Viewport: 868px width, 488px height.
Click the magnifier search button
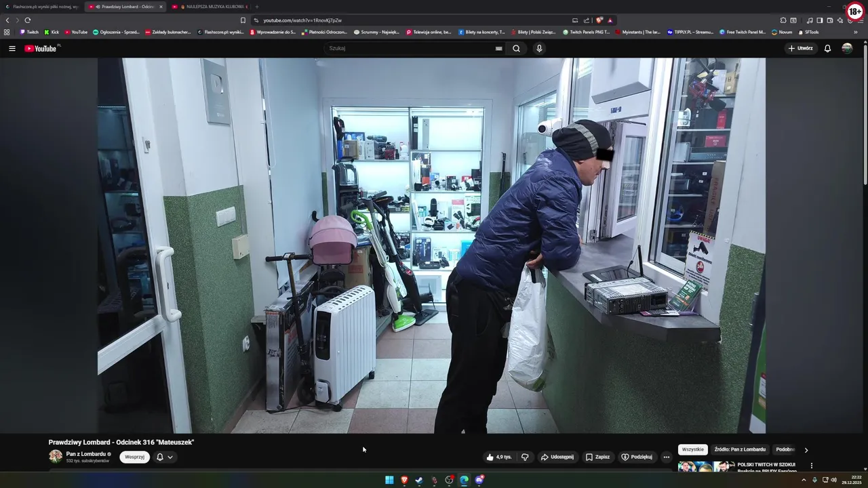[516, 48]
